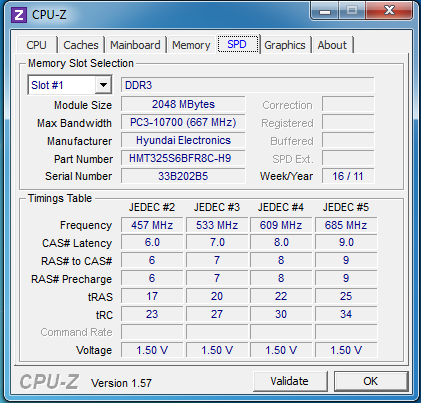Click the JEDEC #4 column header
The width and height of the screenshot is (421, 403).
tap(281, 207)
